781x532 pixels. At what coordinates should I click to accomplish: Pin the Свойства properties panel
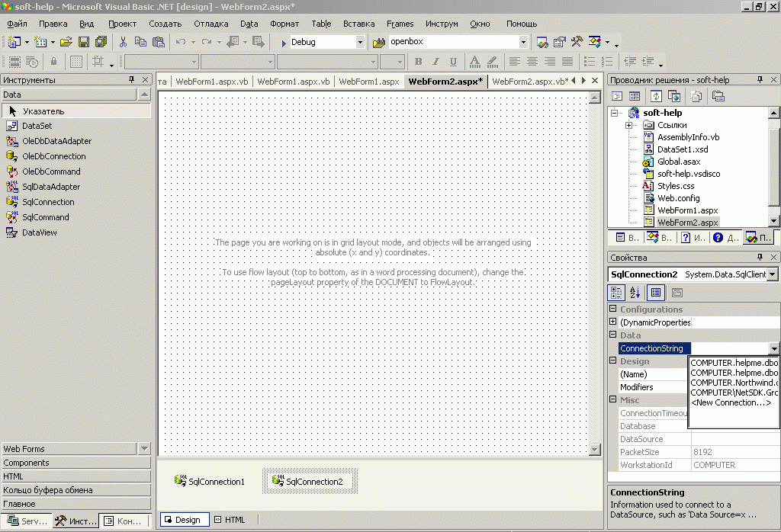click(760, 258)
